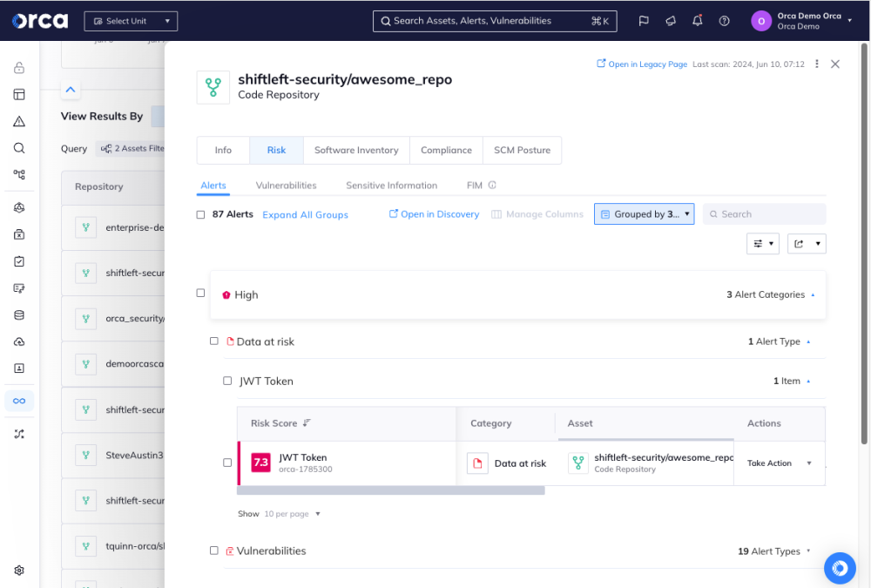Open the dashboard layout sidebar icon

19,94
